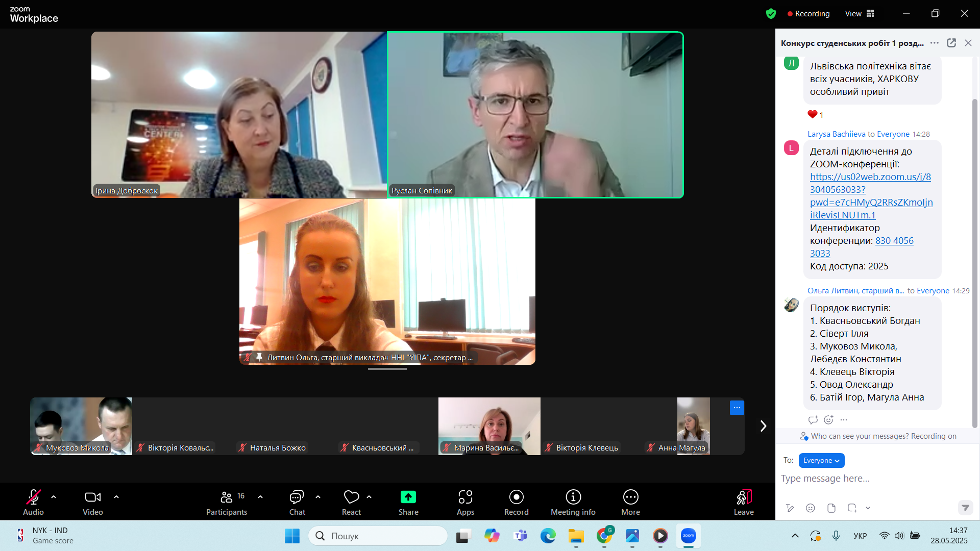Open the Apps icon in meeting toolbar
The image size is (980, 551).
[x=465, y=503]
